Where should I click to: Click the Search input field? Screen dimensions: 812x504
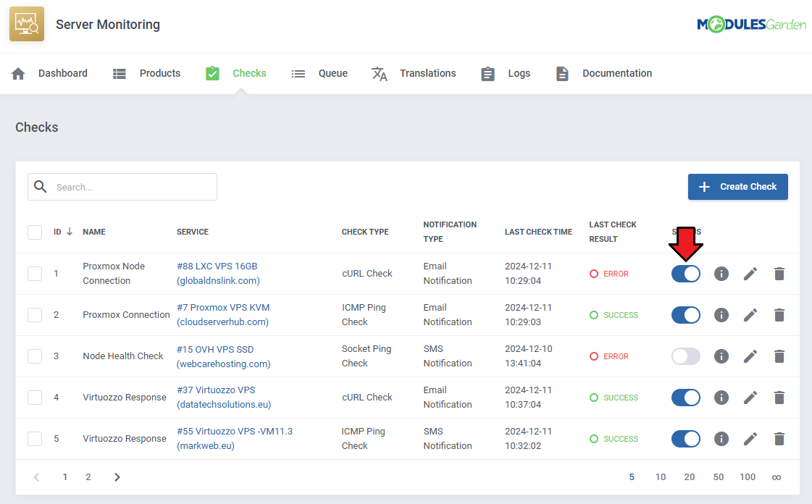[122, 187]
